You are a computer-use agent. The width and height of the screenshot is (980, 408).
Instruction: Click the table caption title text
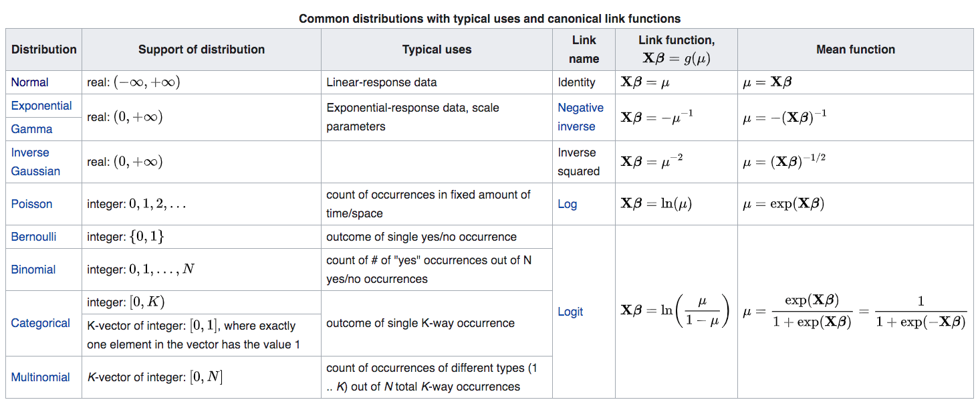[489, 19]
